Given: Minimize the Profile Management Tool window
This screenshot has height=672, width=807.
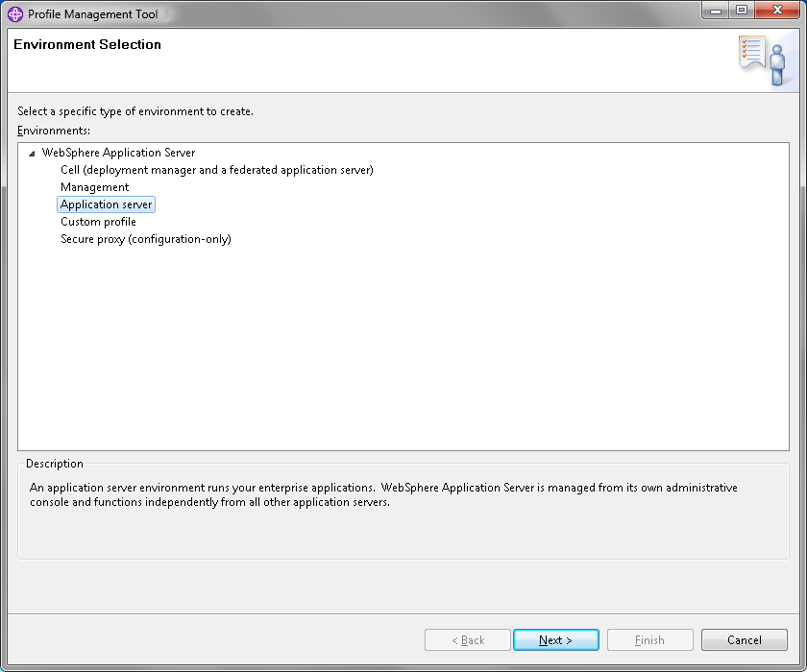Looking at the screenshot, I should pos(715,11).
